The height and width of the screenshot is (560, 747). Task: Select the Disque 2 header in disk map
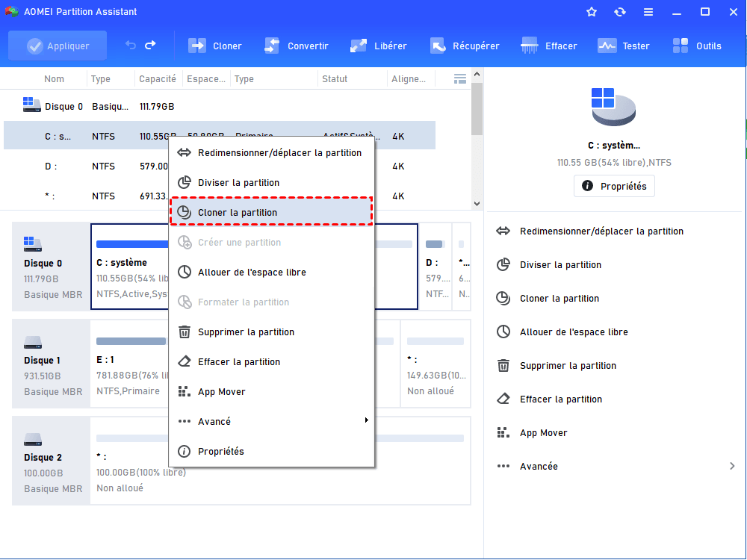[x=51, y=461]
